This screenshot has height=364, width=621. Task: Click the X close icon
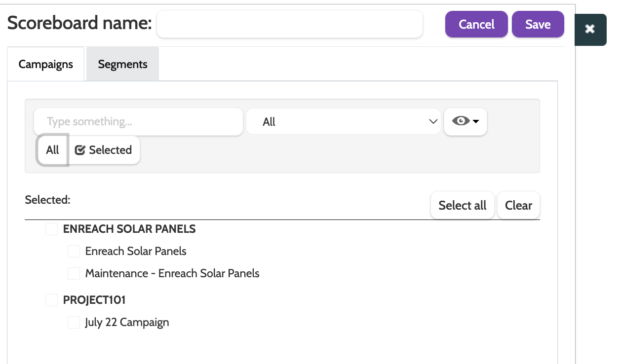pyautogui.click(x=590, y=30)
